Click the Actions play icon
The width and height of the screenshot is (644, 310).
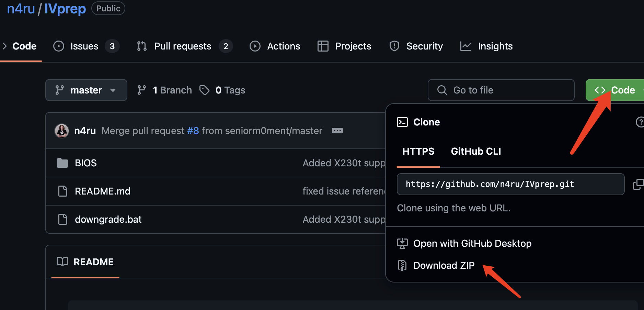click(255, 46)
